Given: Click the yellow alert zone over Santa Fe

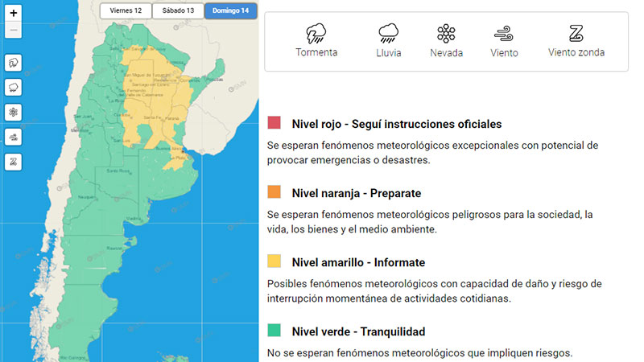Looking at the screenshot, I should pos(151,121).
